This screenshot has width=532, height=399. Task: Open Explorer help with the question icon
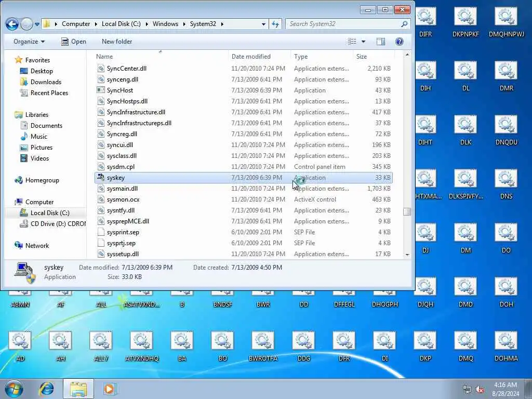(400, 42)
